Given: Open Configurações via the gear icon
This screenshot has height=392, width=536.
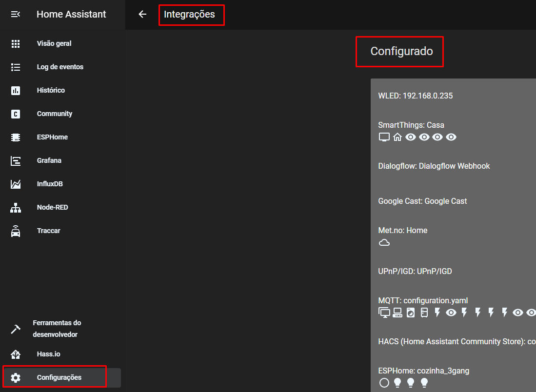Looking at the screenshot, I should [16, 378].
